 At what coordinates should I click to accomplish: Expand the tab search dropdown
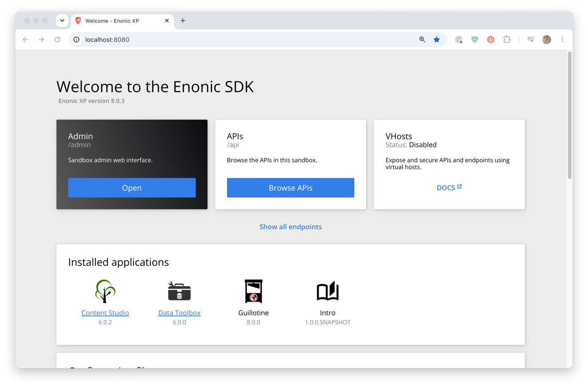click(62, 20)
